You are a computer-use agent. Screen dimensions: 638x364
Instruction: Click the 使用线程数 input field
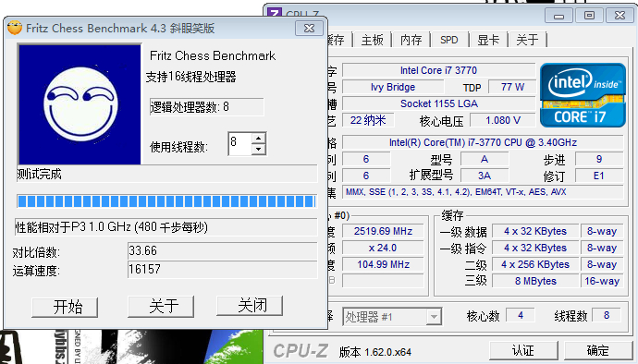pos(240,143)
